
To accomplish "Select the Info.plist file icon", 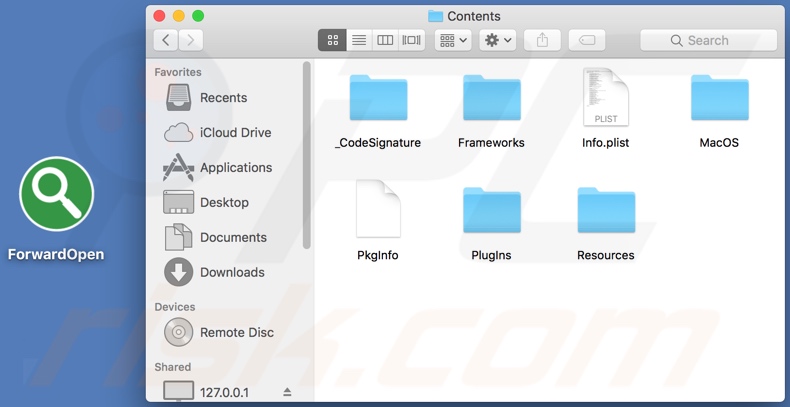I will pyautogui.click(x=606, y=97).
